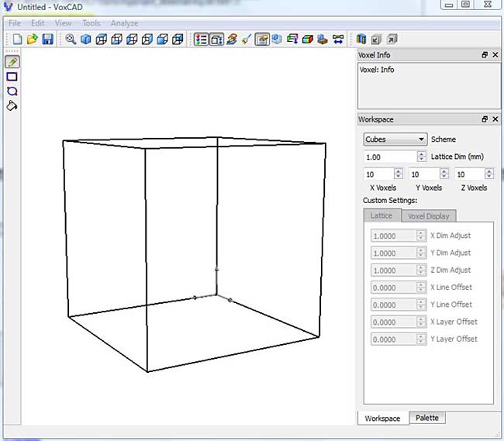The width and height of the screenshot is (504, 441).
Task: Click the Lattice Dim 1.00 input field
Action: (391, 157)
